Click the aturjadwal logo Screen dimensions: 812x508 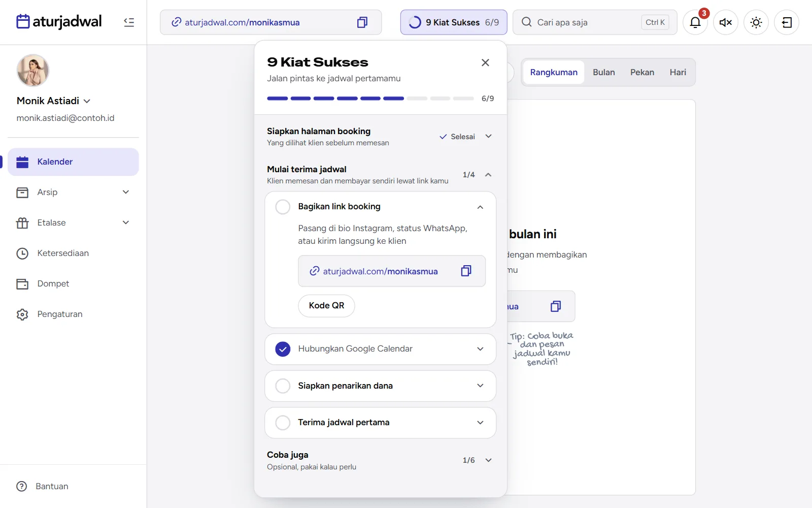tap(59, 21)
